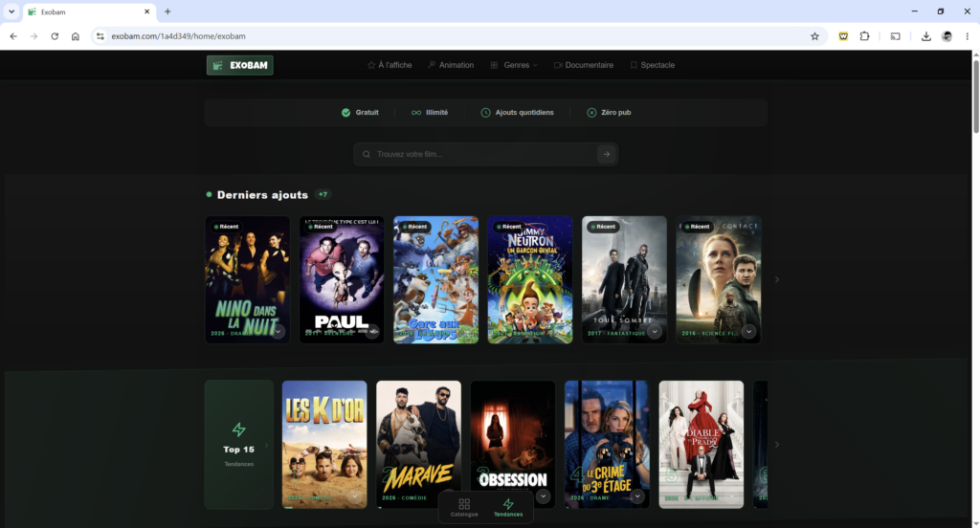Click the address bar URL
980x528 pixels.
(178, 36)
